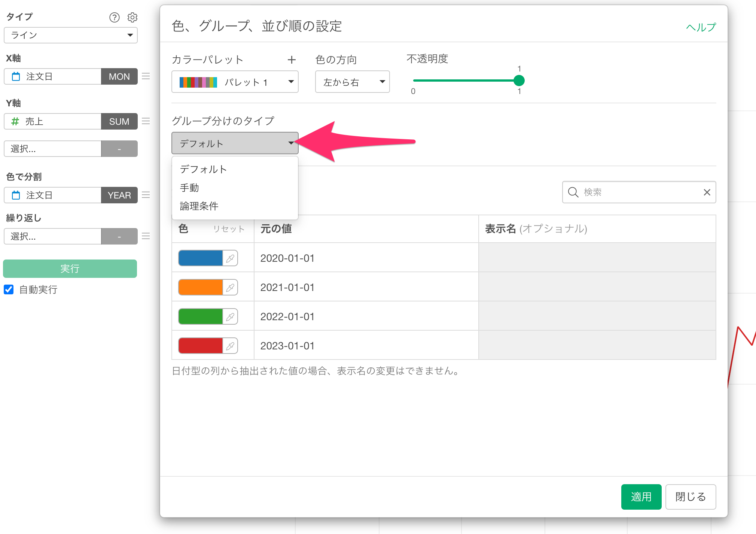Click the chart type help question icon

pos(114,17)
